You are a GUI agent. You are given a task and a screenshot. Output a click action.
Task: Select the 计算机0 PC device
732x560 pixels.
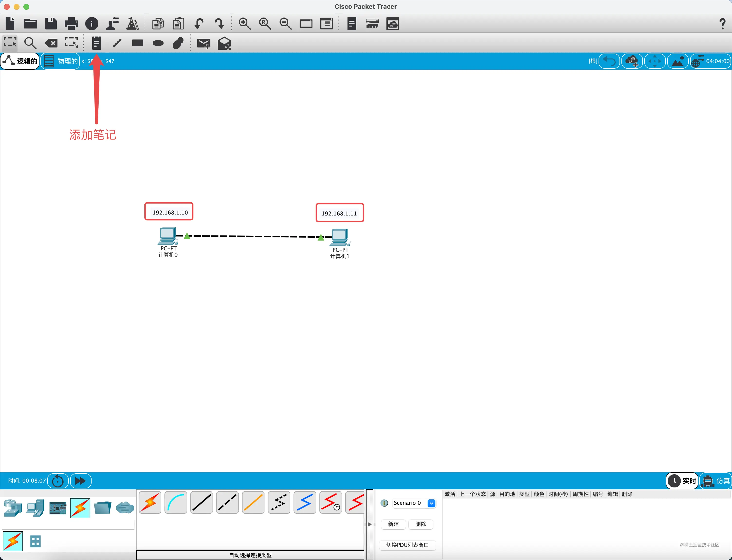point(168,236)
